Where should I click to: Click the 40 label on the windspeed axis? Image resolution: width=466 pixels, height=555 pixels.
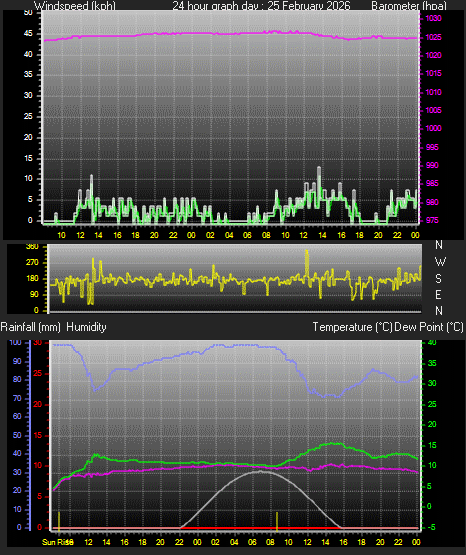[x=28, y=54]
